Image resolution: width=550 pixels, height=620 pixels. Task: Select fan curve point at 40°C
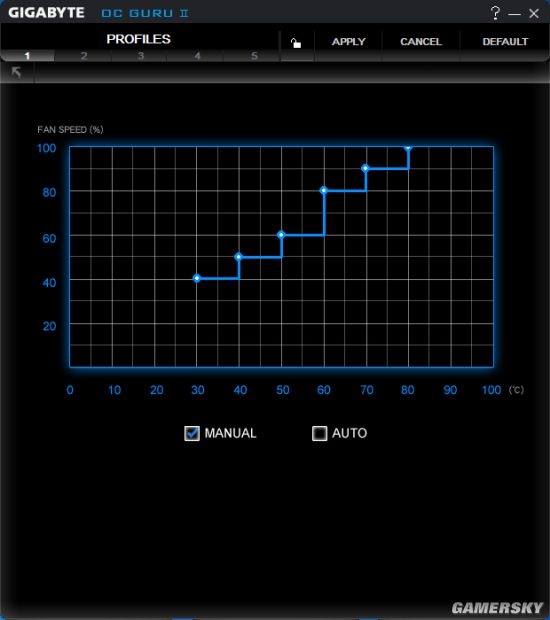(x=238, y=257)
